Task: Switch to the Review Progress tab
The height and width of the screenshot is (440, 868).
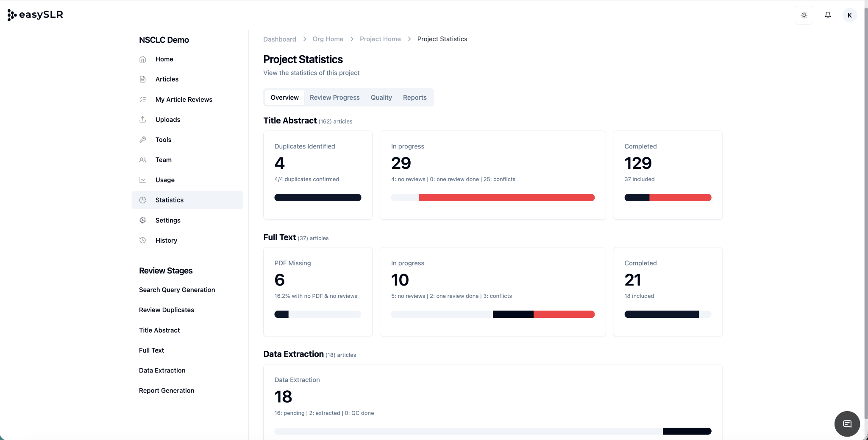Action: point(334,98)
